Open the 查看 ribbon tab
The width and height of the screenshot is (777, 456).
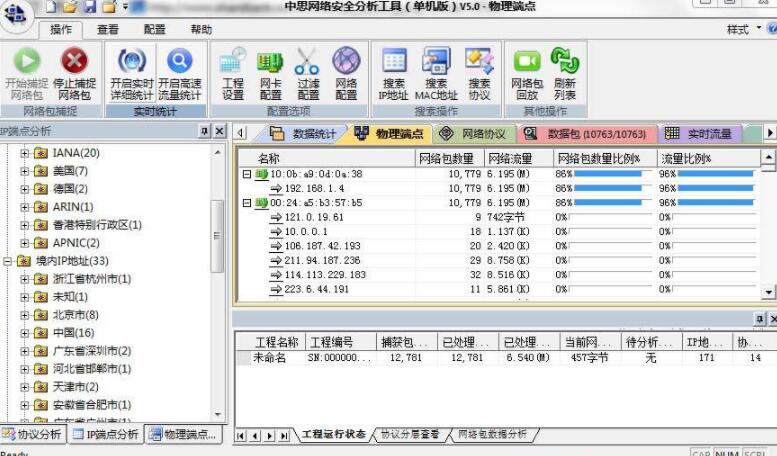(x=108, y=30)
